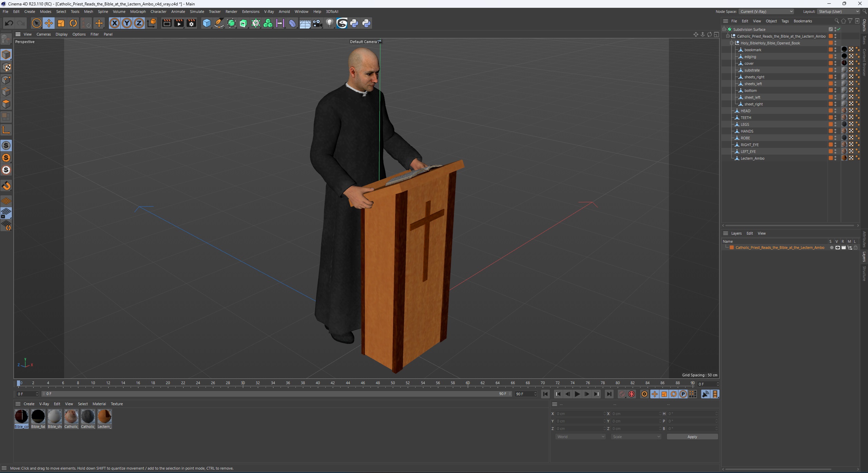The image size is (868, 473).
Task: Toggle X-axis lock button
Action: point(115,23)
